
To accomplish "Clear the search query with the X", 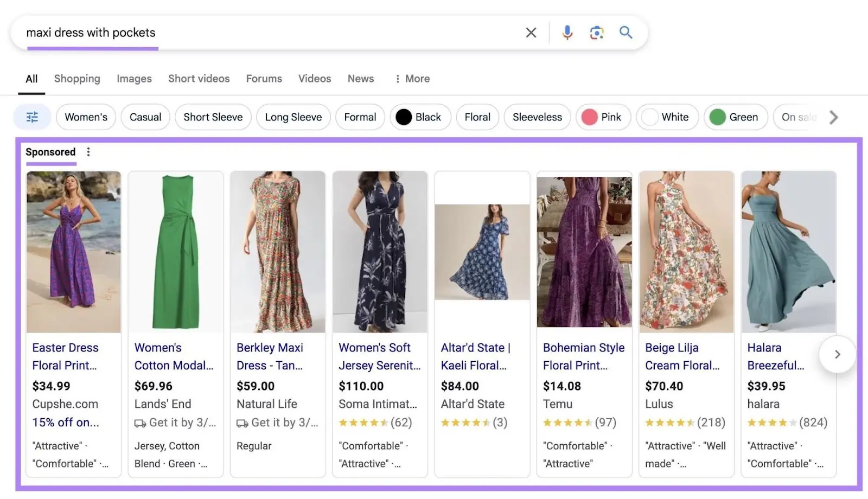I will click(531, 33).
